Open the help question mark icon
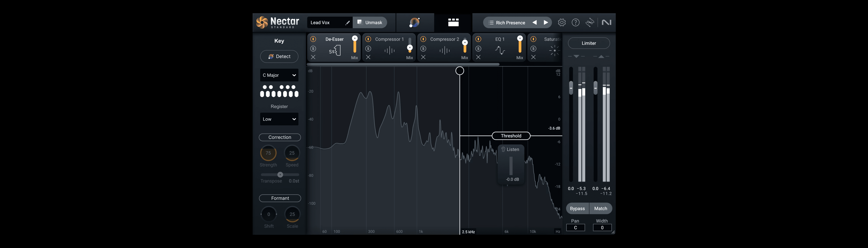 [576, 23]
